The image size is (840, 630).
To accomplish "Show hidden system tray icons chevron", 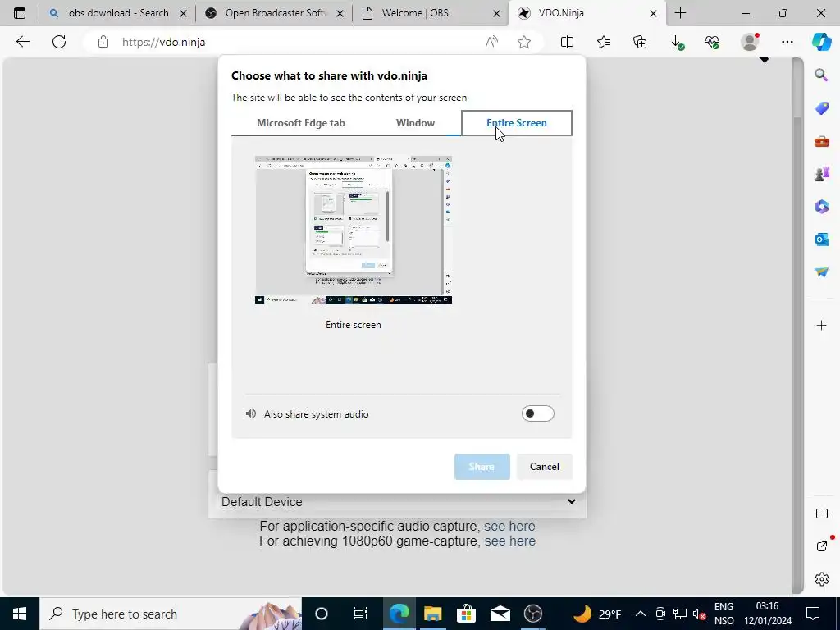I will (641, 614).
